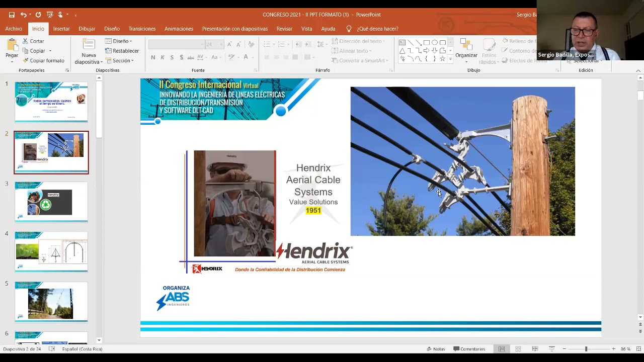
Task: Select the oval shape in the gallery
Action: (x=435, y=43)
